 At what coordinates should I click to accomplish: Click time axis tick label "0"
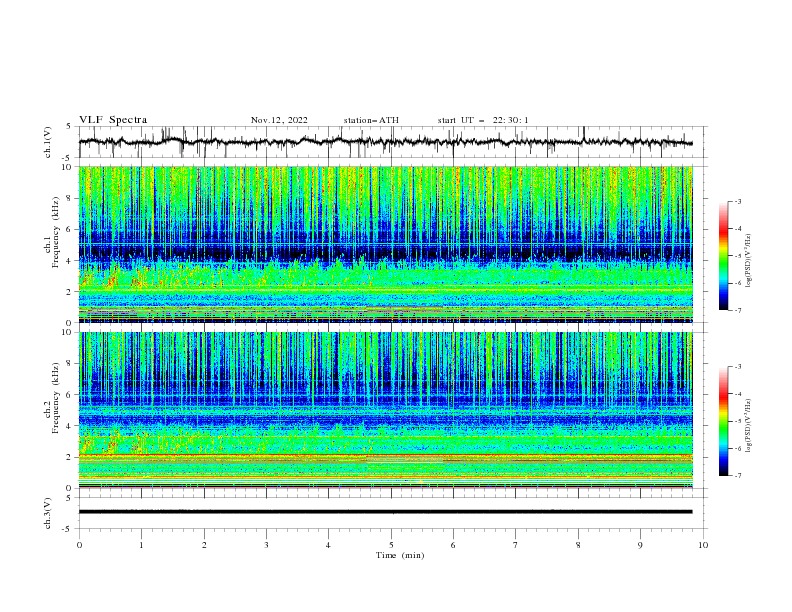coord(79,545)
